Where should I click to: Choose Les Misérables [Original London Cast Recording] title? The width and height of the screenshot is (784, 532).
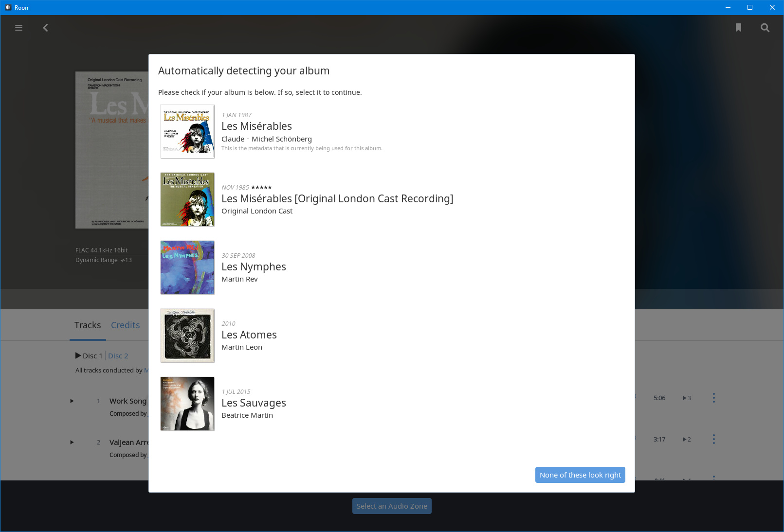click(x=337, y=198)
